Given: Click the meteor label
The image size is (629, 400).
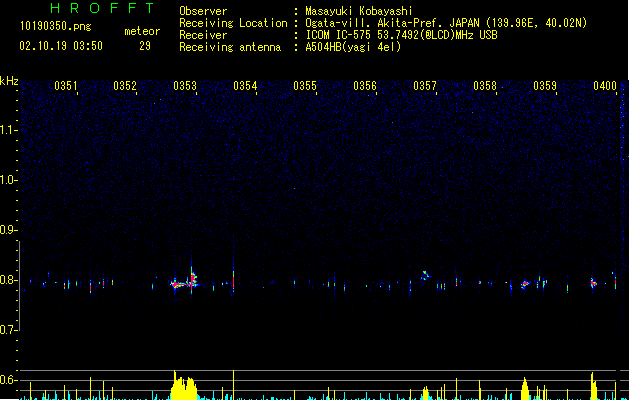Looking at the screenshot, I should click(142, 31).
